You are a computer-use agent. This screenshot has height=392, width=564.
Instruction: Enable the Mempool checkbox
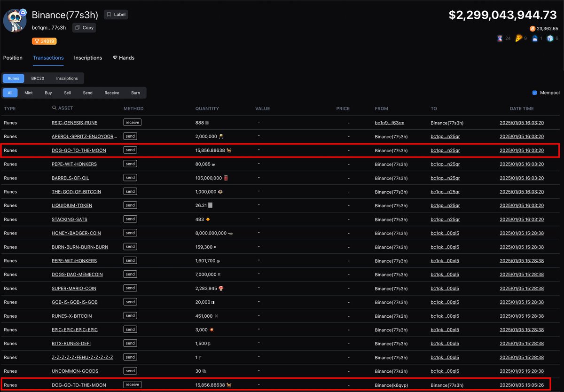535,93
